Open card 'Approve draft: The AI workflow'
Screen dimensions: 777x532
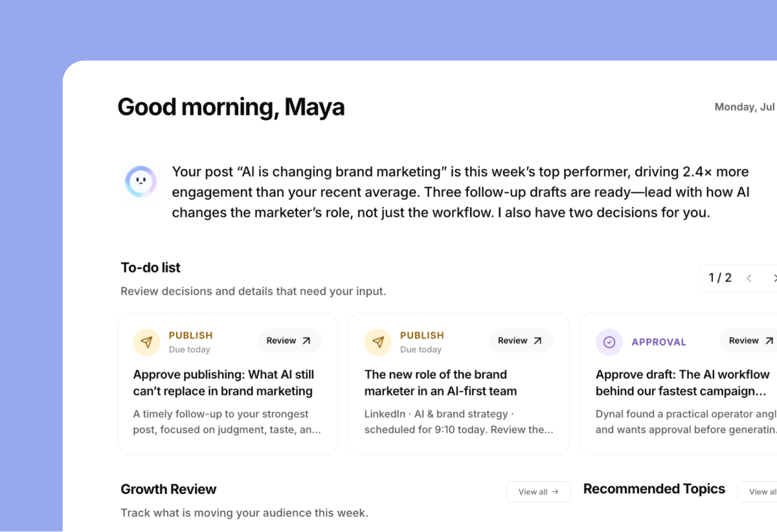(x=679, y=383)
